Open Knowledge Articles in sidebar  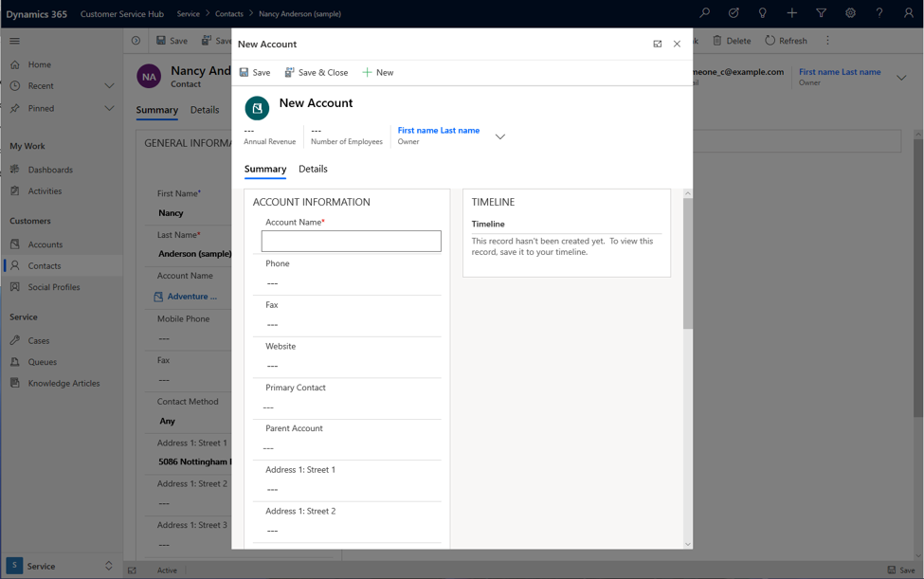(63, 383)
